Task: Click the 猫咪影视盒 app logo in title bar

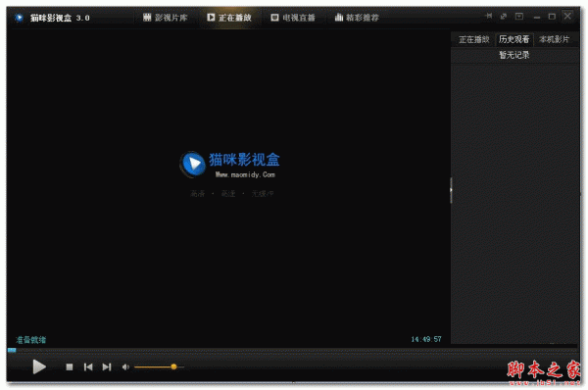Action: pos(19,18)
